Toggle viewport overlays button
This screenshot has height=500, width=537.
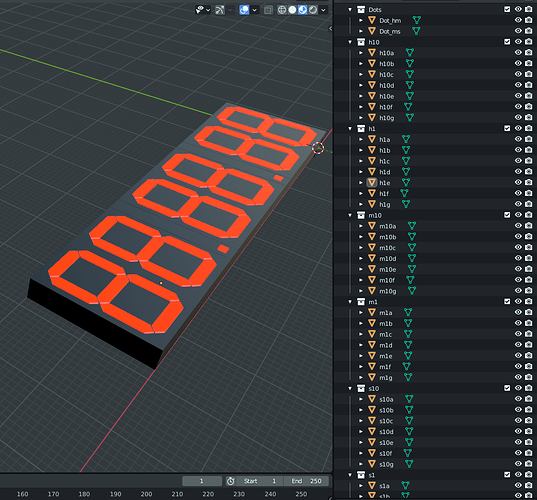[x=244, y=10]
